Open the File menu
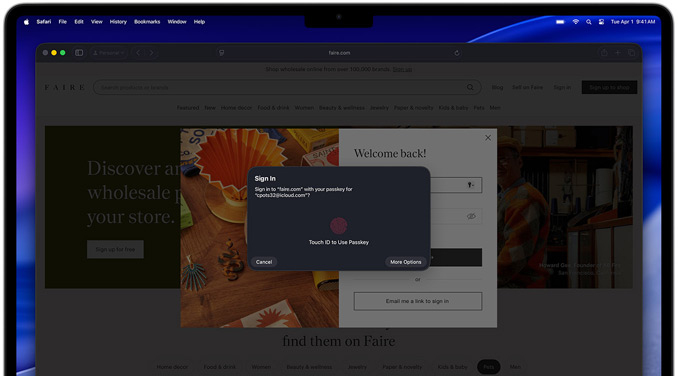Screen dimensions: 678x376 tap(63, 22)
